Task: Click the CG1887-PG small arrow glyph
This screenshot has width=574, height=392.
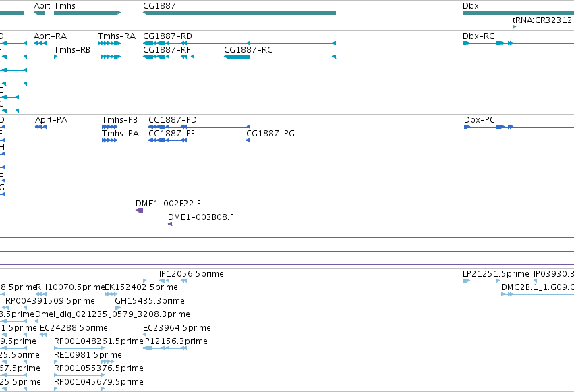Action: pos(248,140)
